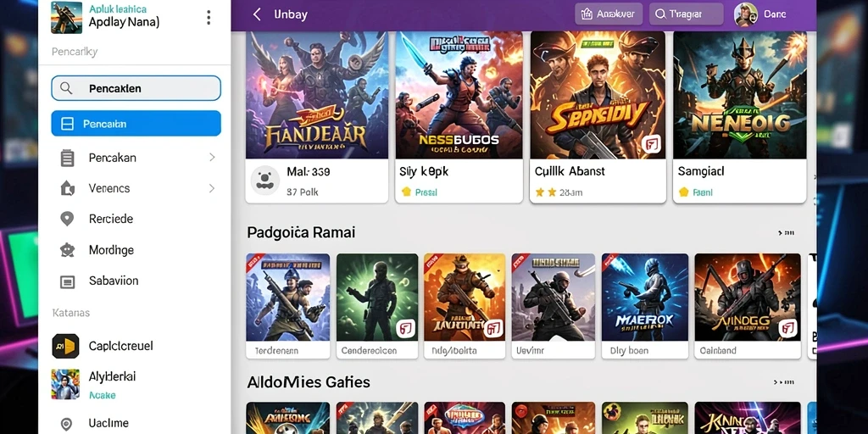Viewport: 868px width, 434px height.
Task: Select the highlighted blue Pencaitan menu item
Action: 136,124
